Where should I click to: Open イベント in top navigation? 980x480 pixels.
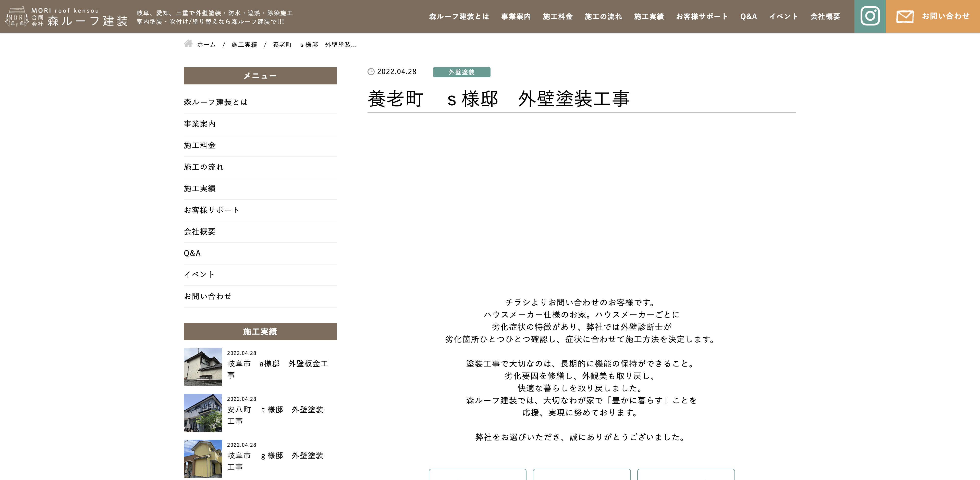784,16
